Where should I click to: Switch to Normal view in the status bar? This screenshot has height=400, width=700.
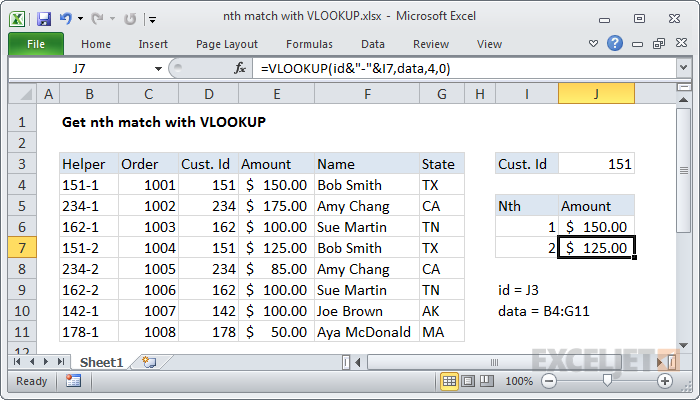click(451, 381)
